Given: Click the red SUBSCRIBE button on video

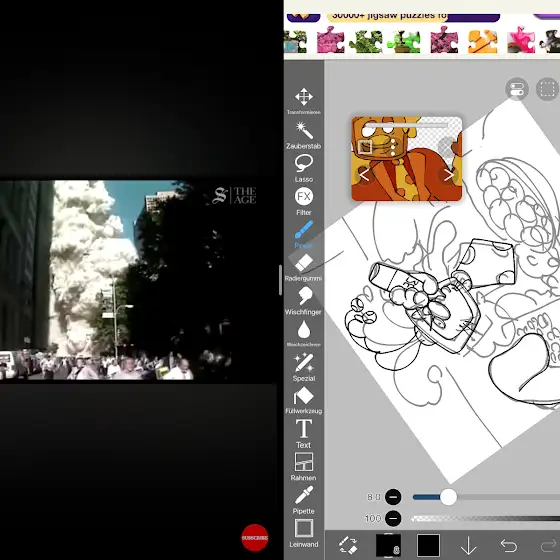Looking at the screenshot, I should (255, 538).
